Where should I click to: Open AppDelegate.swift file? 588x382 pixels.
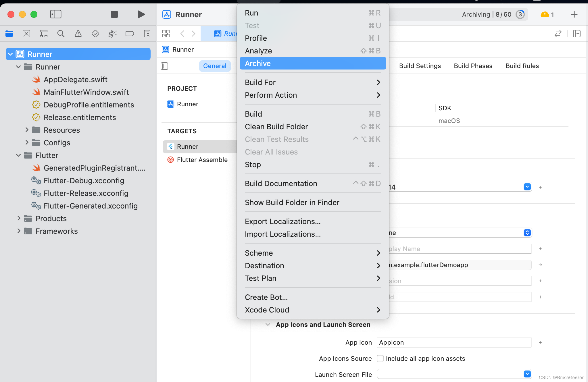coord(76,79)
